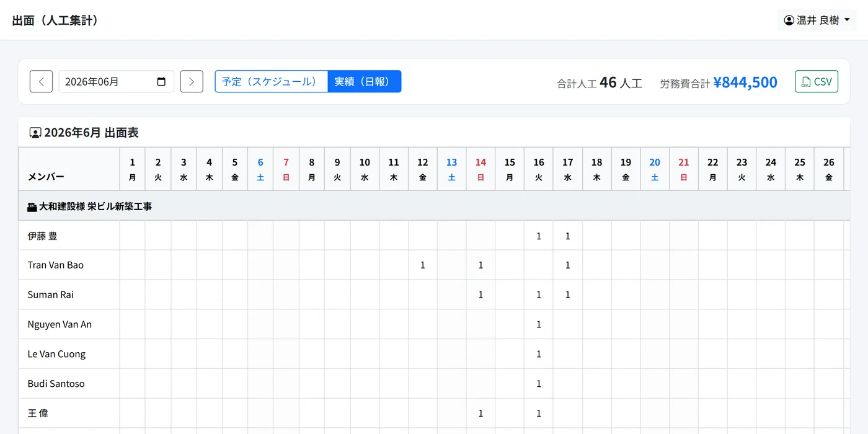Switch to 実績（日報） view
Viewport: 868px width, 434px height.
(364, 81)
